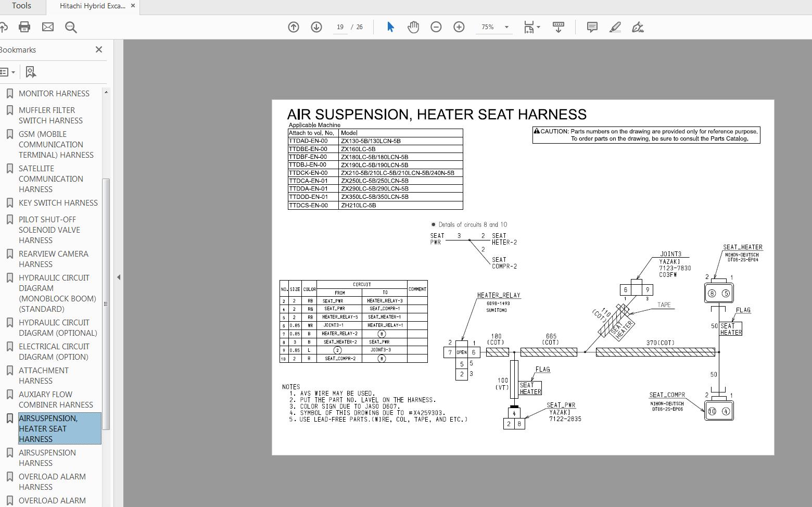
Task: Zoom in on the page
Action: [x=459, y=27]
